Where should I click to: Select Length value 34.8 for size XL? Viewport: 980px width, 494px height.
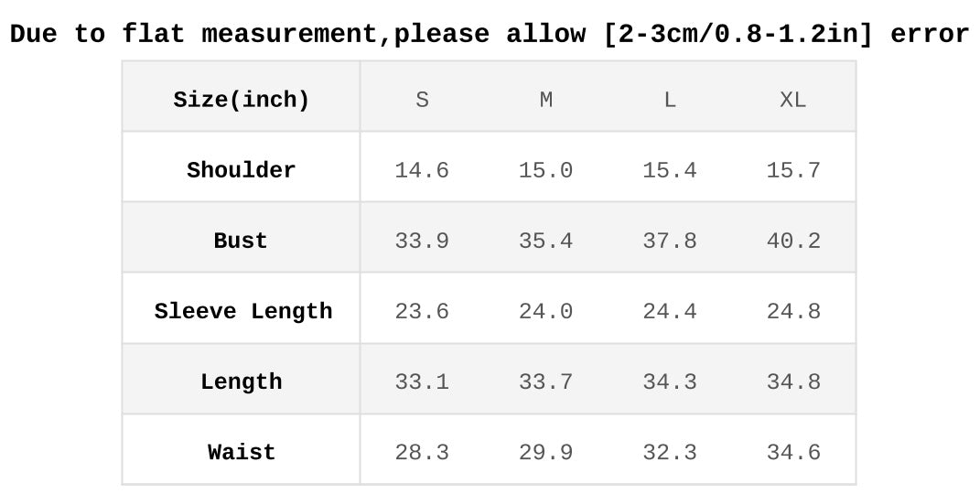click(793, 381)
